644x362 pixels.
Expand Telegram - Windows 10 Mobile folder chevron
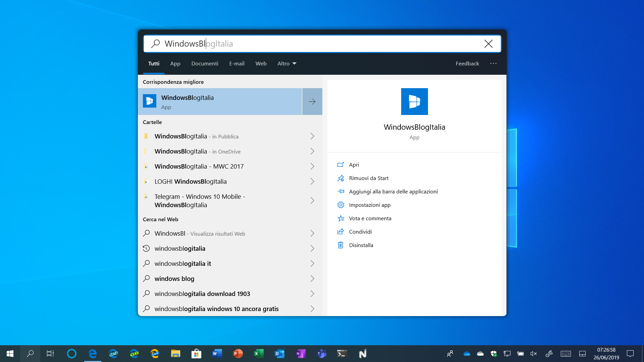[x=312, y=200]
